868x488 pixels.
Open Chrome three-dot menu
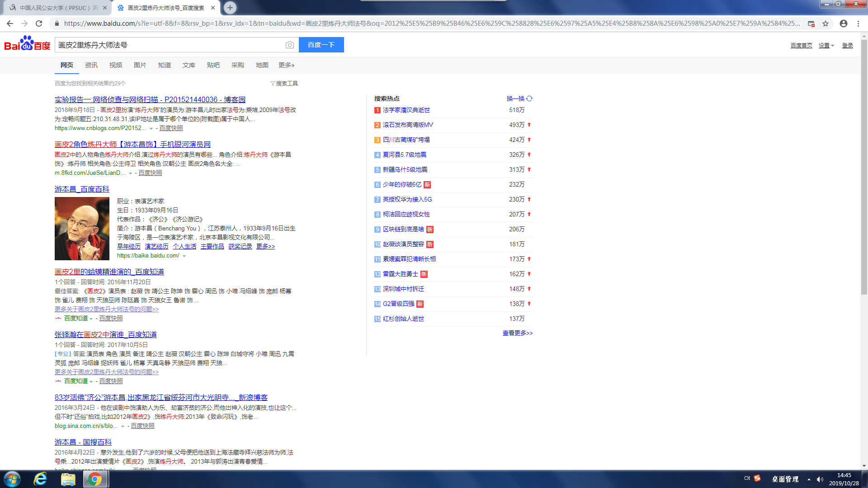coord(858,23)
